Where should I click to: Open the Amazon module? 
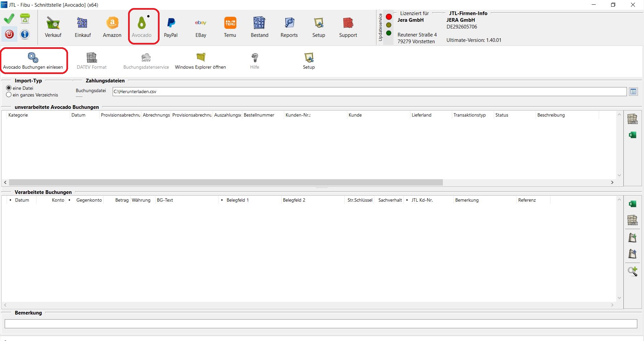[x=112, y=27]
